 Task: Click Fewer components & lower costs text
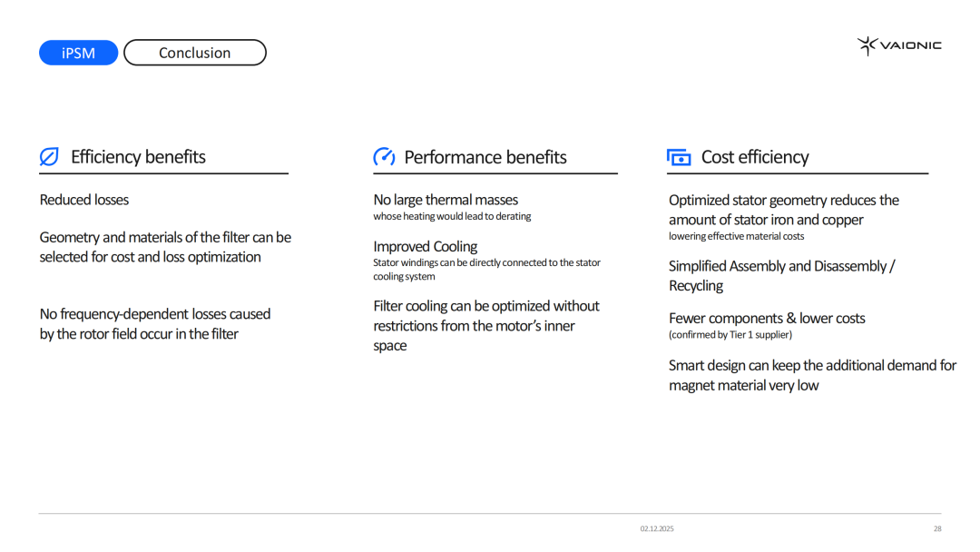coord(767,318)
